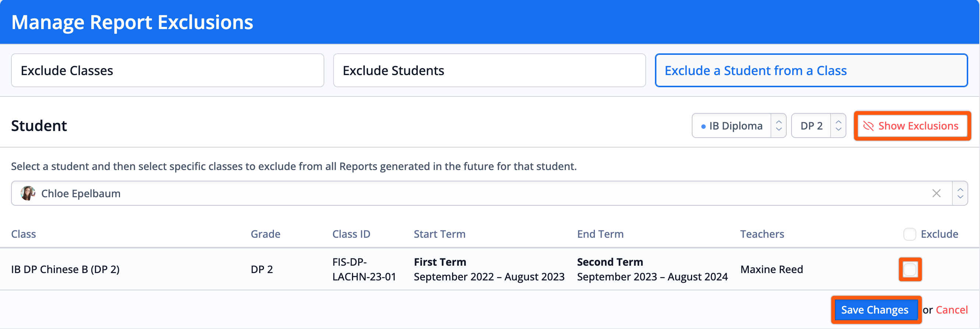980x329 pixels.
Task: Select Exclude a Student from a Class tab
Action: (811, 70)
